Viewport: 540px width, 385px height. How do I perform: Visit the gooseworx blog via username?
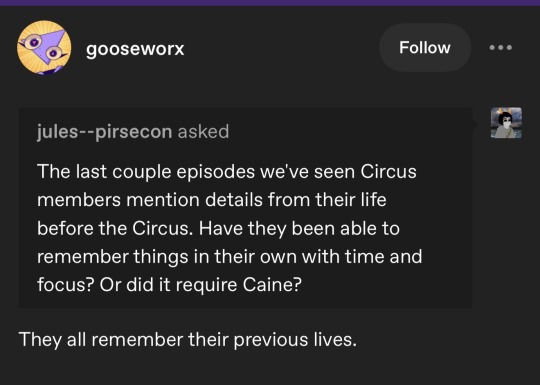pos(135,49)
